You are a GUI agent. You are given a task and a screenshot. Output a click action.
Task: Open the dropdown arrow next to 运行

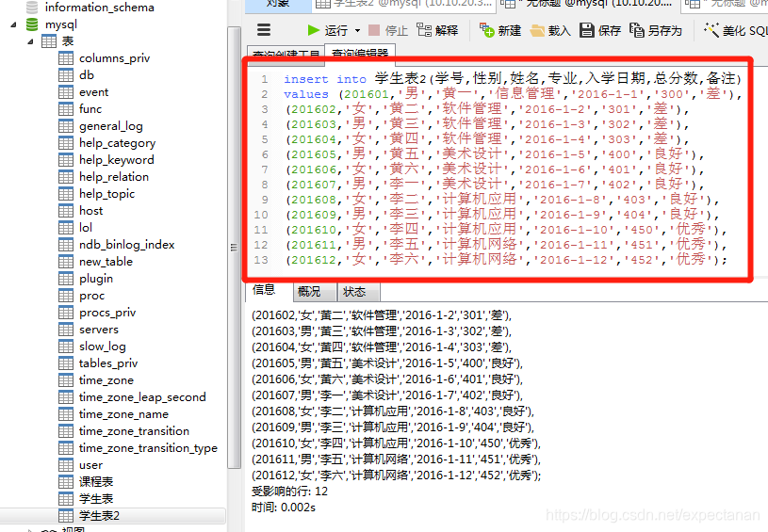(357, 31)
